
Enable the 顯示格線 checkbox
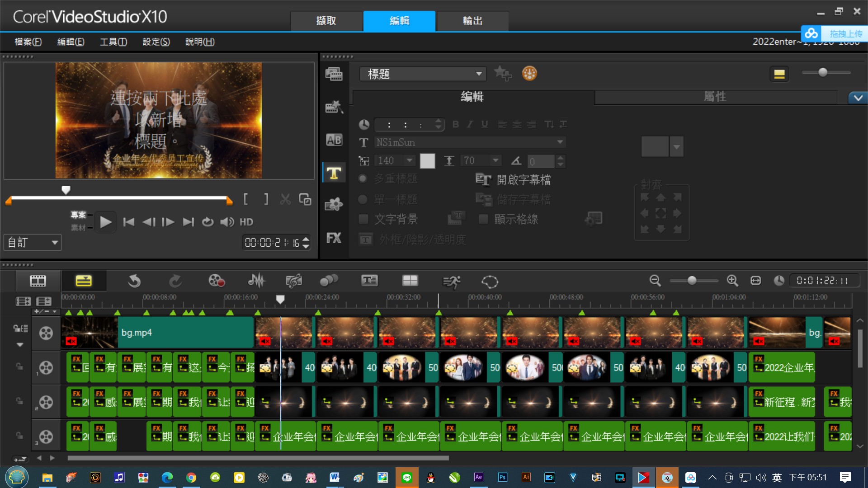pos(483,219)
